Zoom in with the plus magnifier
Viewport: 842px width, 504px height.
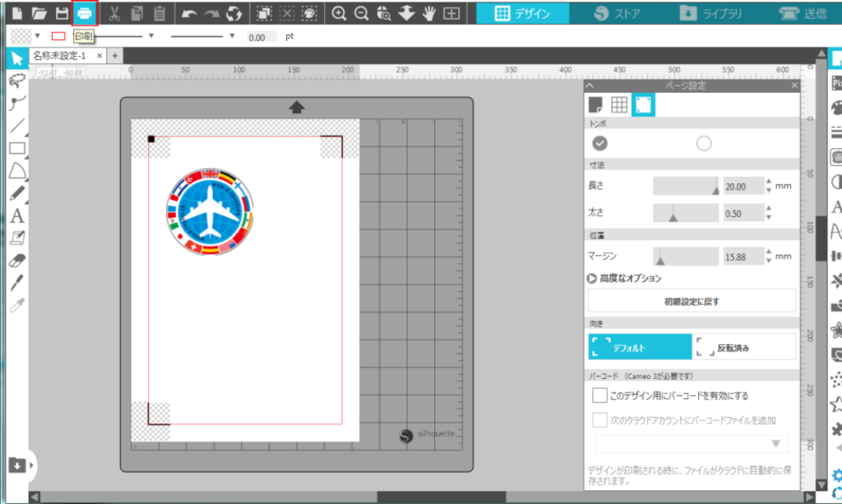tap(339, 13)
